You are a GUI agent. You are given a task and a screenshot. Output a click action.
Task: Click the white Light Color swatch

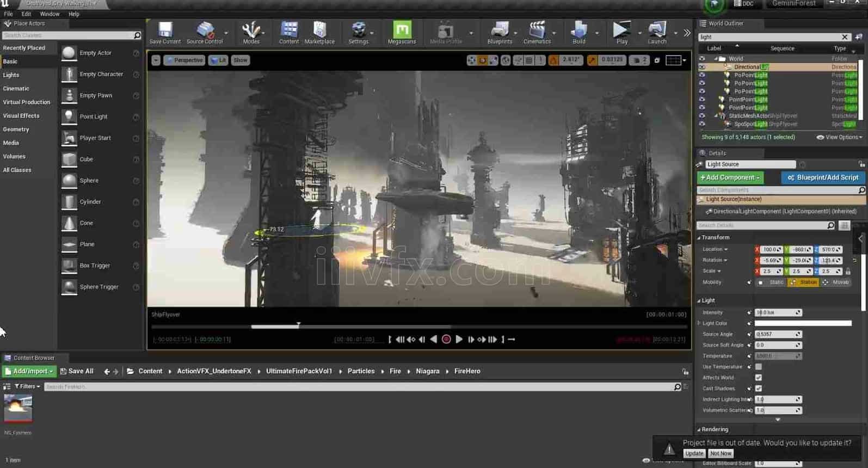pos(803,323)
